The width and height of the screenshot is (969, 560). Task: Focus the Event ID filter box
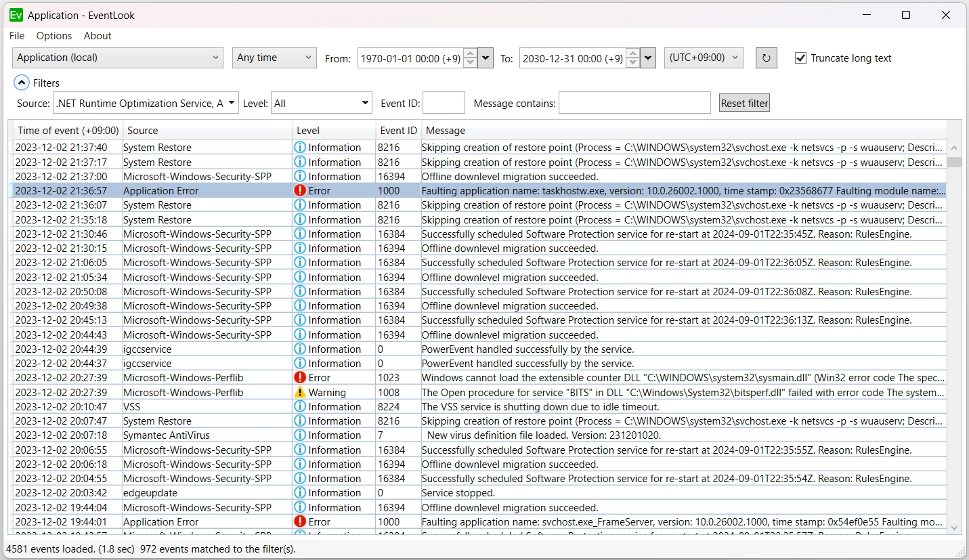click(x=444, y=103)
